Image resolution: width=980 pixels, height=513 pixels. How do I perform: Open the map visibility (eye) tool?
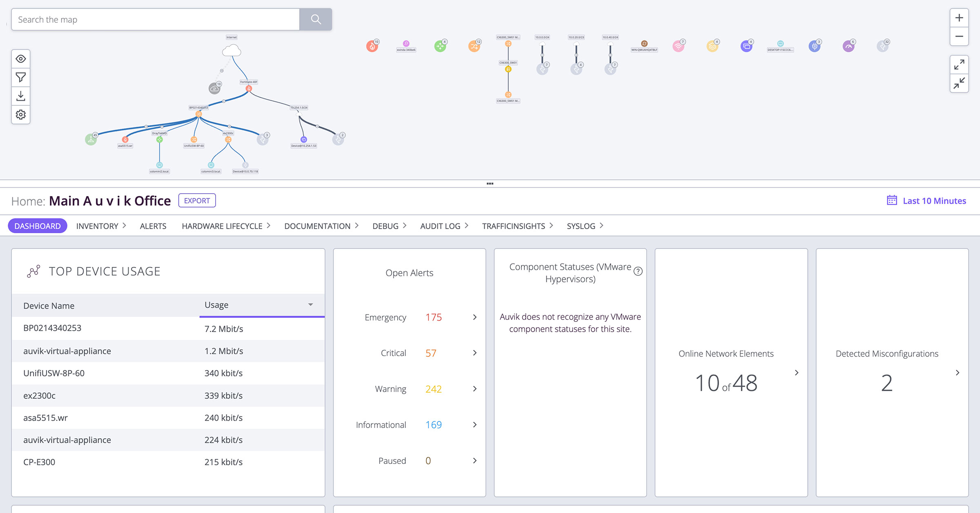20,59
